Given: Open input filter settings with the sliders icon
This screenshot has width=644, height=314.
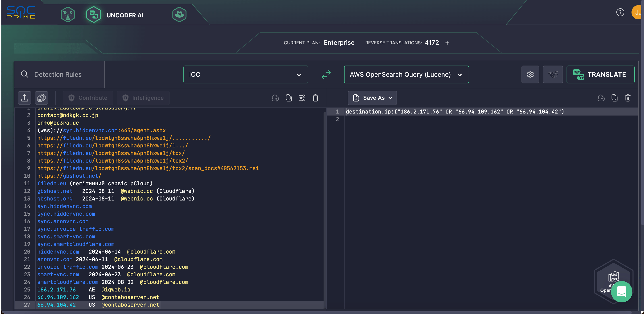Looking at the screenshot, I should 302,98.
